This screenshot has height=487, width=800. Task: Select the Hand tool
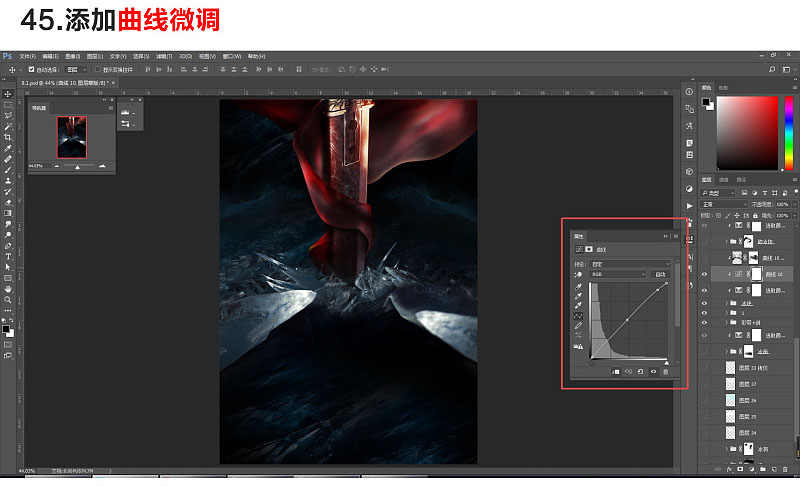(x=8, y=289)
